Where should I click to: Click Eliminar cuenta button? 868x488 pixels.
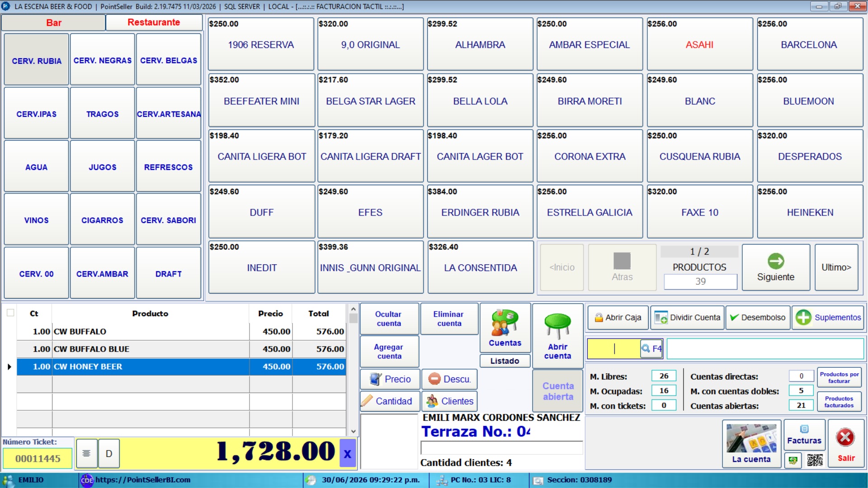point(449,319)
